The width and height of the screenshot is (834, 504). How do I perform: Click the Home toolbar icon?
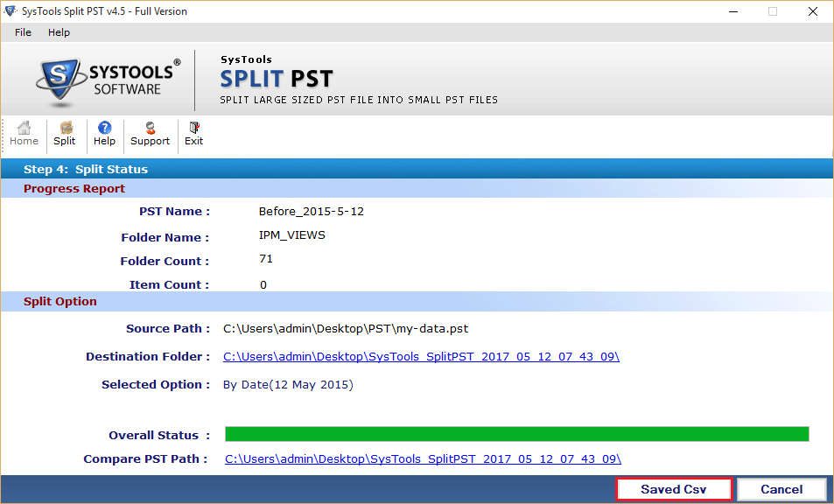[24, 134]
